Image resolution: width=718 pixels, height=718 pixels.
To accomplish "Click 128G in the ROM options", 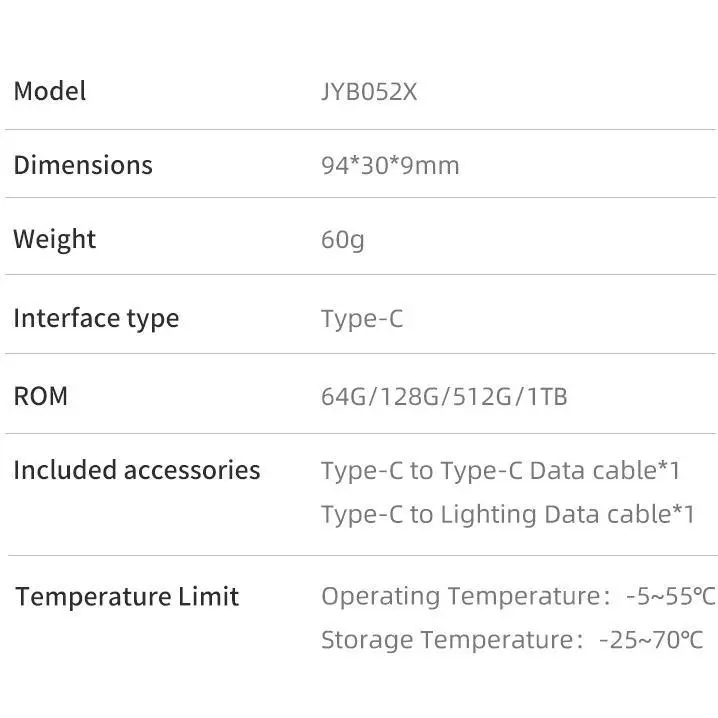I will pos(407,397).
